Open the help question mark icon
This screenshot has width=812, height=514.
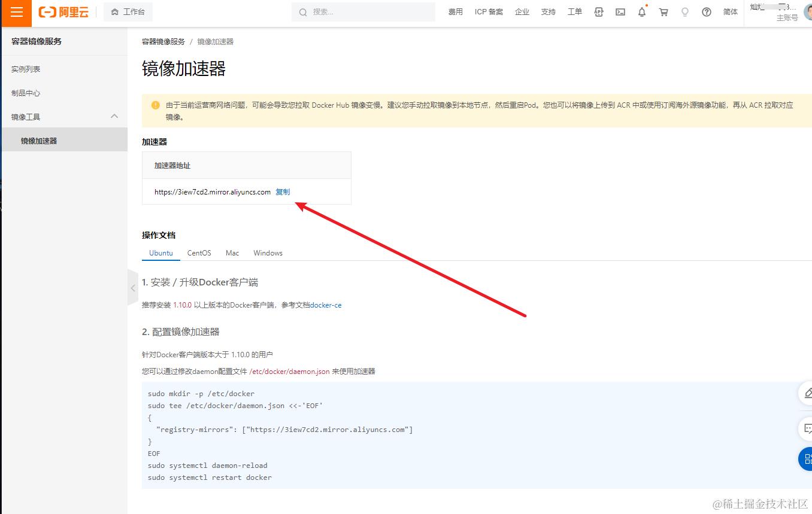707,12
